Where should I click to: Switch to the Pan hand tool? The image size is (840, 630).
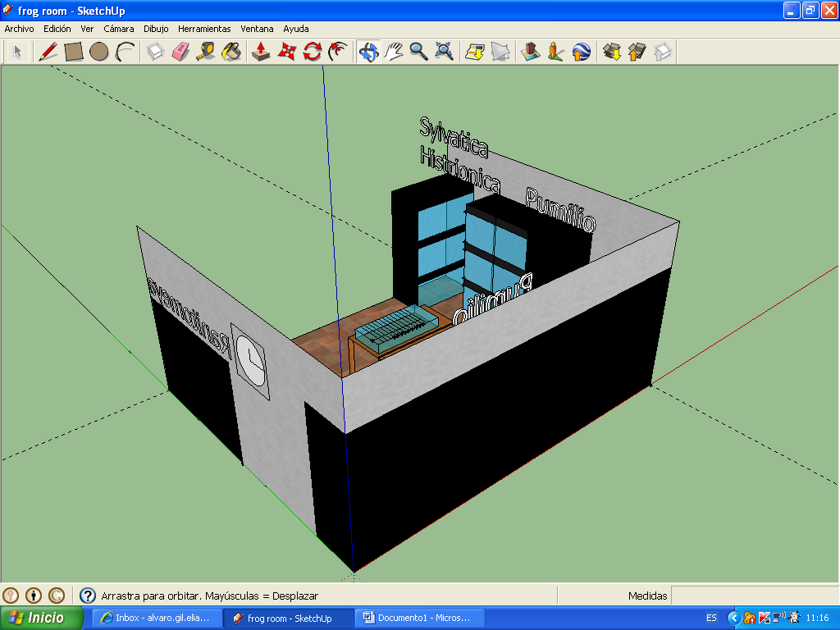pyautogui.click(x=394, y=52)
